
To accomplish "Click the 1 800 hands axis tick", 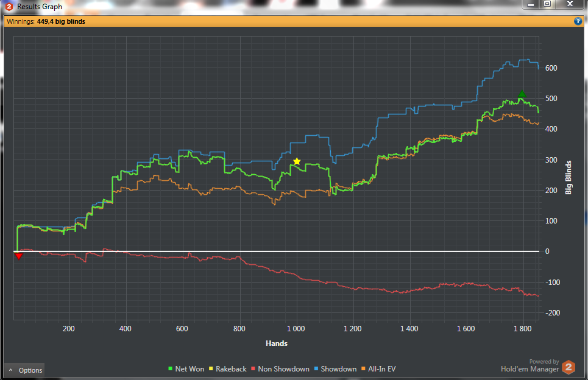I will point(522,329).
